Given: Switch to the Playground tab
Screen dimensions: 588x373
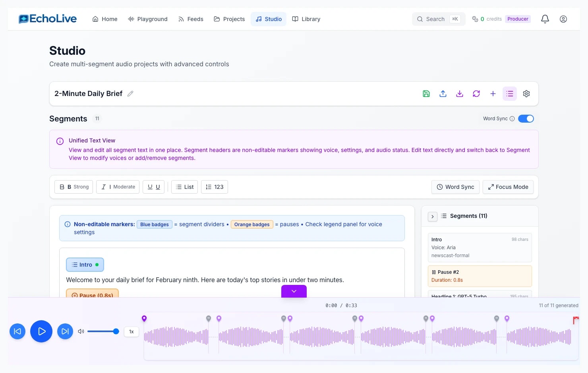Looking at the screenshot, I should (x=147, y=19).
